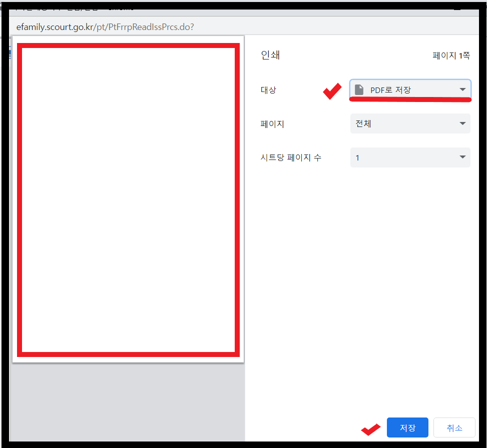
Task: Click the 취소 cancel button
Action: [x=454, y=427]
